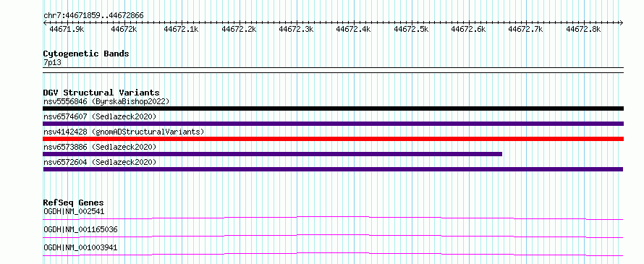Click variant label nsv5556846 (ByrskaBishop2022)

click(106, 101)
